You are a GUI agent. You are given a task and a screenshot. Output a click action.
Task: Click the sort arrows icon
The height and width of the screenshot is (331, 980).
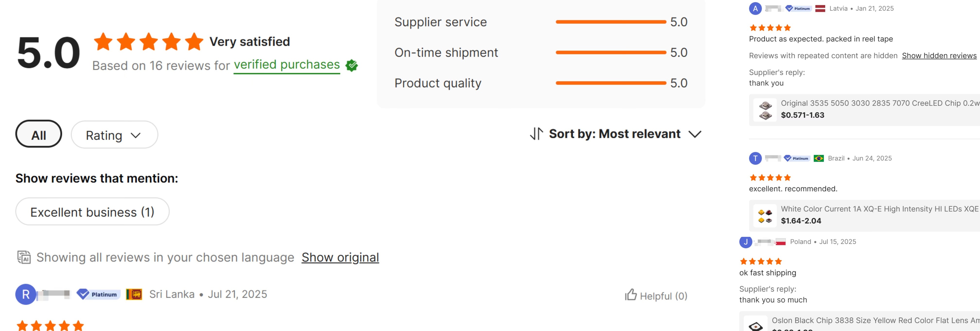tap(536, 134)
